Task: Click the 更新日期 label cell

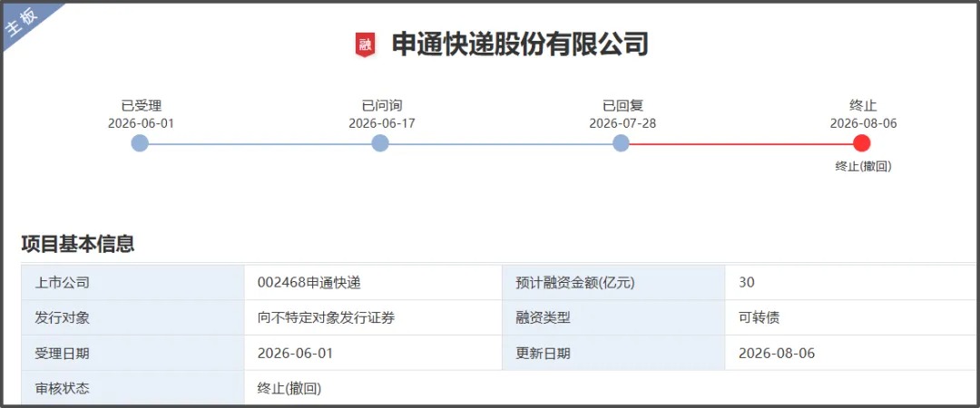Action: pyautogui.click(x=613, y=353)
